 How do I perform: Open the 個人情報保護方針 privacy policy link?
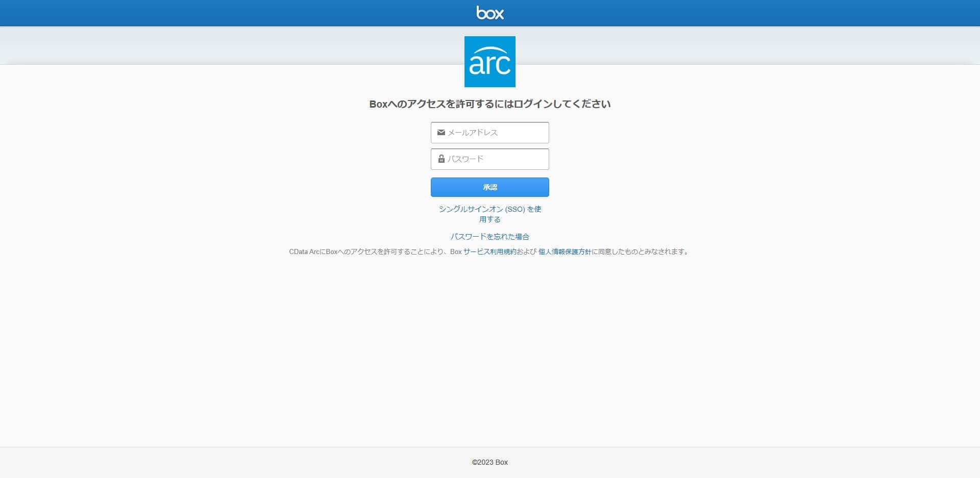pyautogui.click(x=565, y=251)
